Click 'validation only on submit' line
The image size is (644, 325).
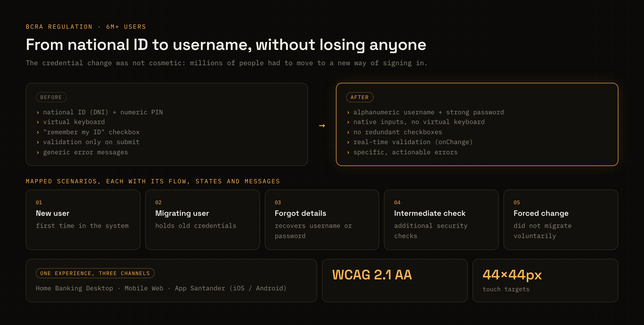click(x=92, y=142)
